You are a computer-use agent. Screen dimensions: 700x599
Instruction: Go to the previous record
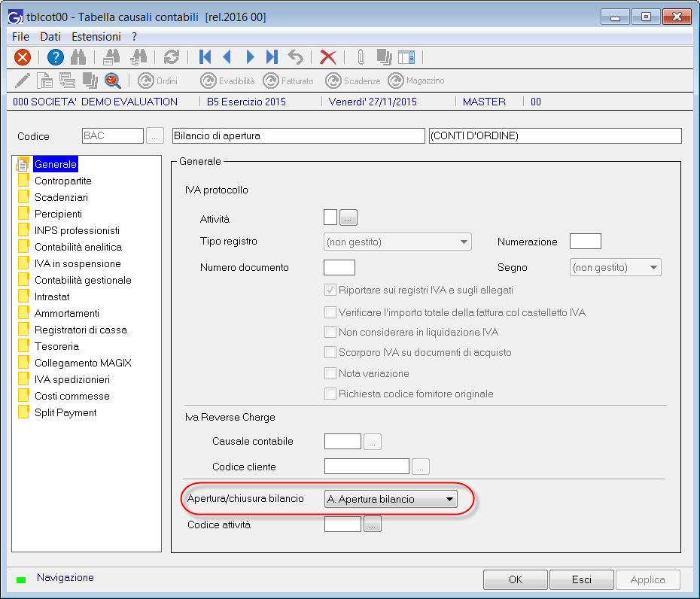(x=227, y=57)
